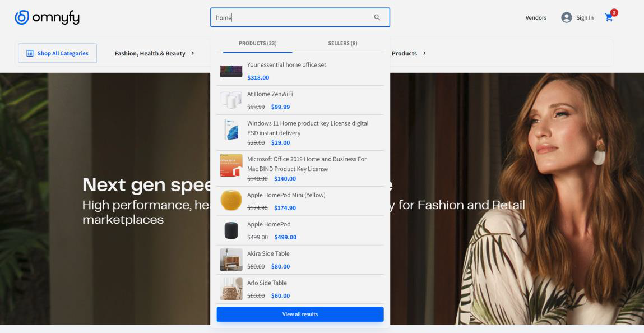Open the Products category menu item
Screen dimensions: 644x333
(x=404, y=53)
